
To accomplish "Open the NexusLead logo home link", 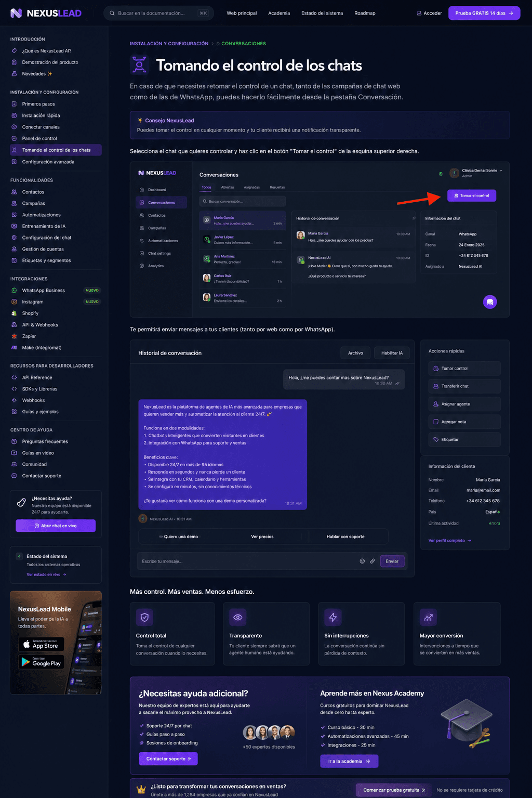I will click(46, 13).
